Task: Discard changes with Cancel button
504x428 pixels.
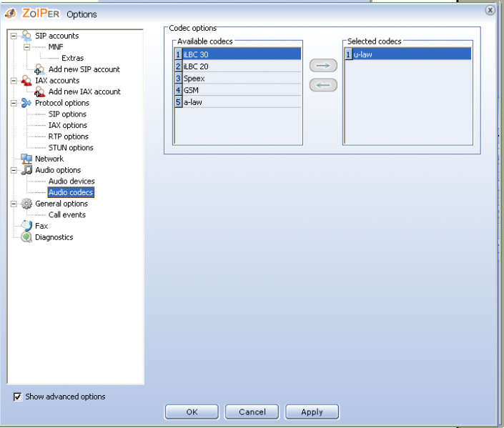Action: click(x=252, y=412)
